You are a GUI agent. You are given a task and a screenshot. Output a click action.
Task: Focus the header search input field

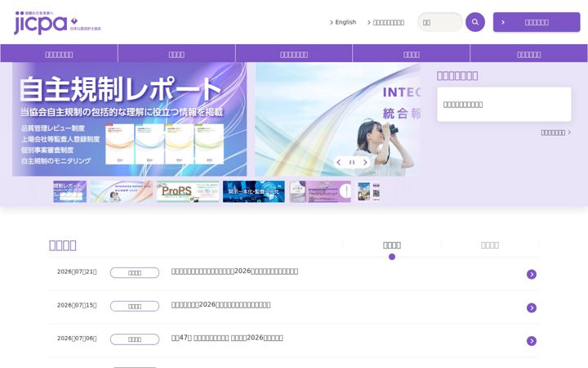click(x=440, y=22)
